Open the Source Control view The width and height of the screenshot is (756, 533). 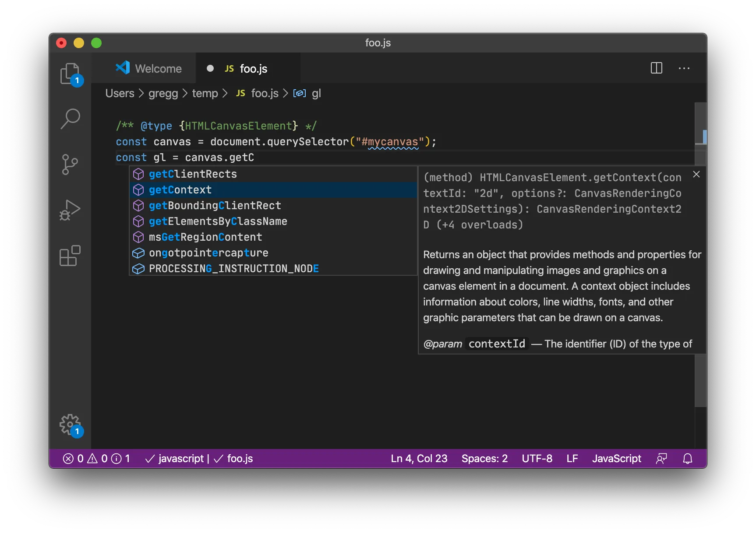(x=70, y=165)
